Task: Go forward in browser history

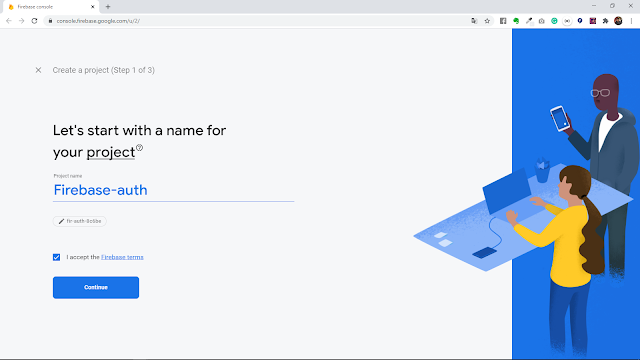Action: tap(22, 21)
